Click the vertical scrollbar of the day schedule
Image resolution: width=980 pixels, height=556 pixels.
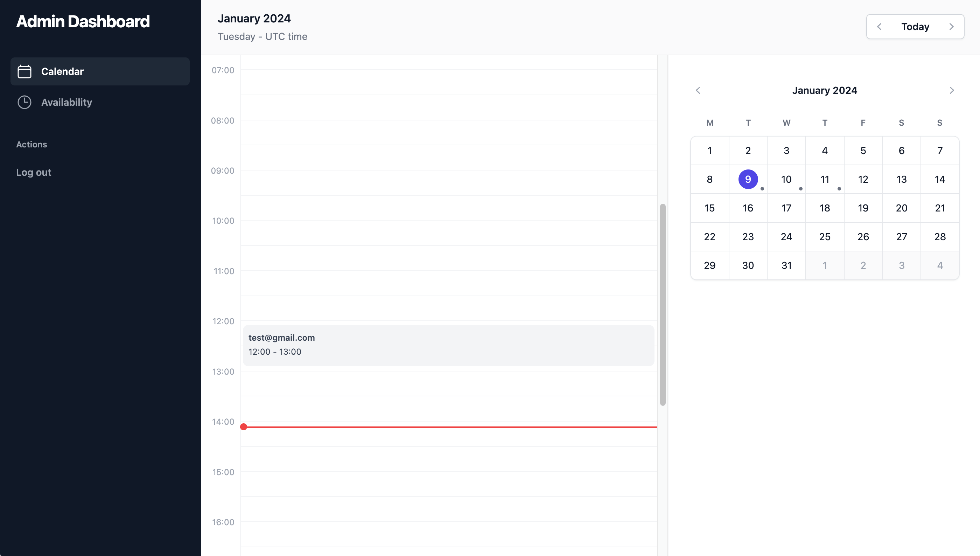click(x=663, y=305)
